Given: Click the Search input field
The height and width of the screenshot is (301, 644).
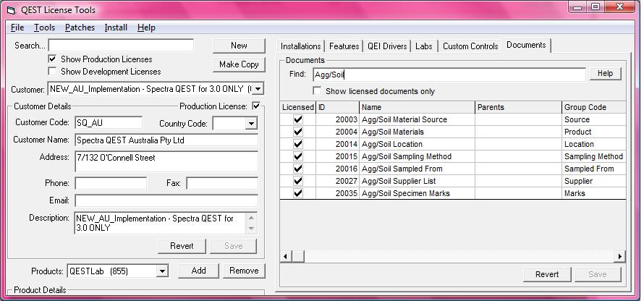Looking at the screenshot, I should click(121, 46).
